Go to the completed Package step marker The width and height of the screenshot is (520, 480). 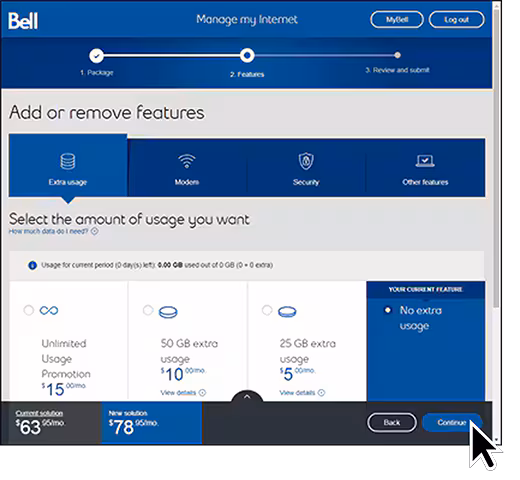(x=96, y=56)
